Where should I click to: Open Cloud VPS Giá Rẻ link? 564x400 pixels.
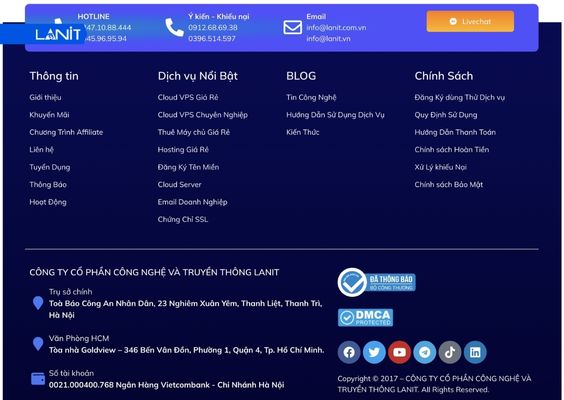click(x=188, y=97)
